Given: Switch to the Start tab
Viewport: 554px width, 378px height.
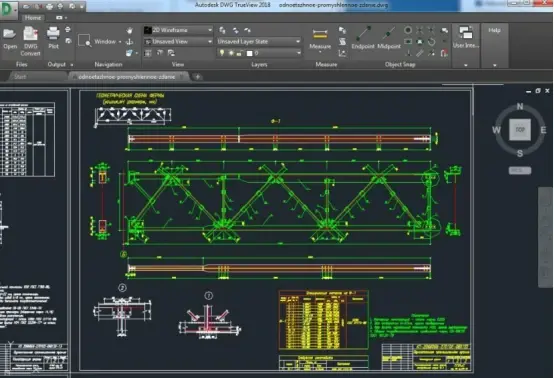Looking at the screenshot, I should [x=20, y=77].
